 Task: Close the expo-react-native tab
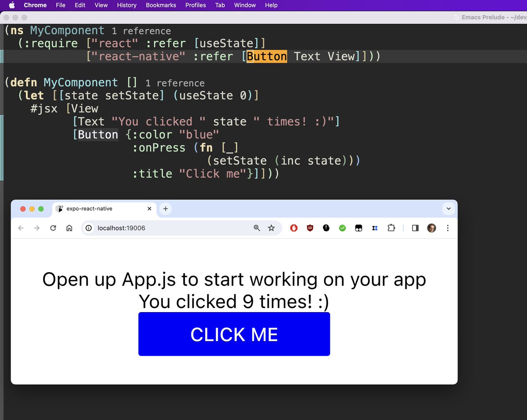[149, 209]
